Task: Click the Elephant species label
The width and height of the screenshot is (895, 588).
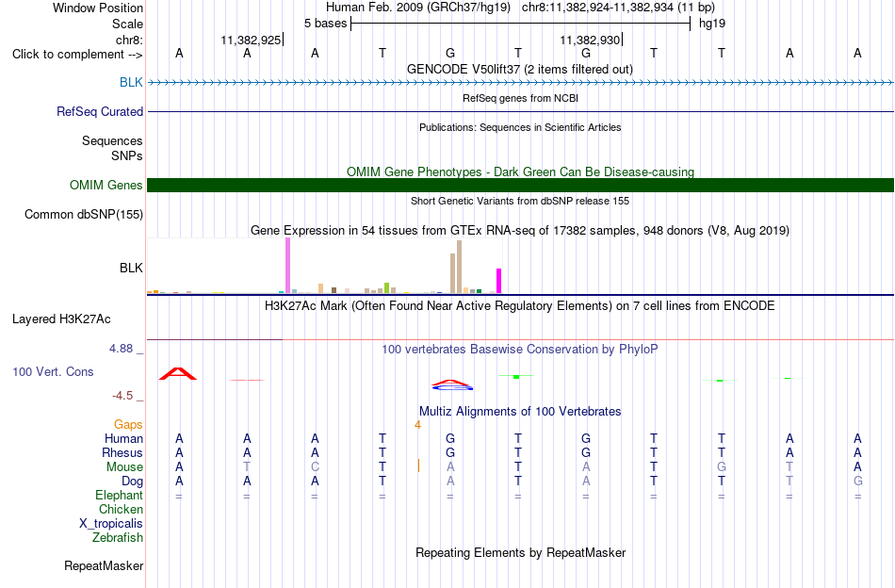Action: pyautogui.click(x=120, y=495)
